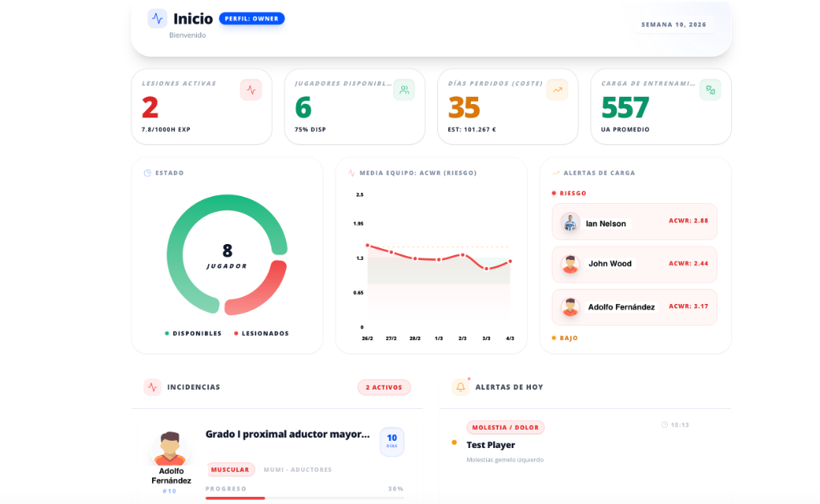The width and height of the screenshot is (820, 504).
Task: Expand the Riesgo section in Alertas de Carga
Action: [574, 193]
